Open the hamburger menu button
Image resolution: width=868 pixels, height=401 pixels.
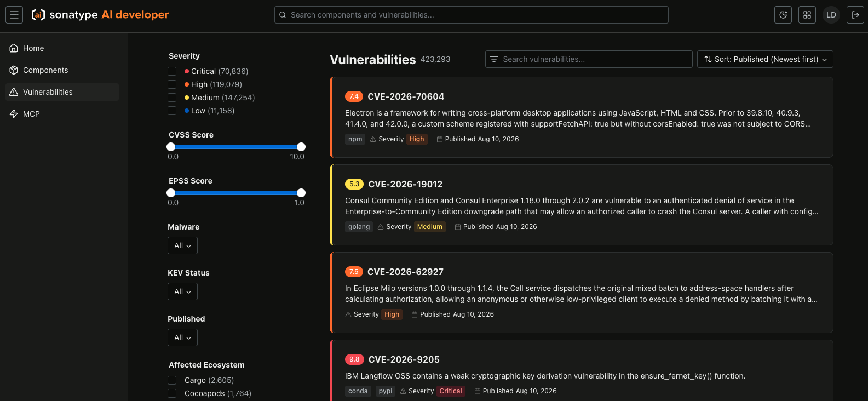(x=14, y=15)
